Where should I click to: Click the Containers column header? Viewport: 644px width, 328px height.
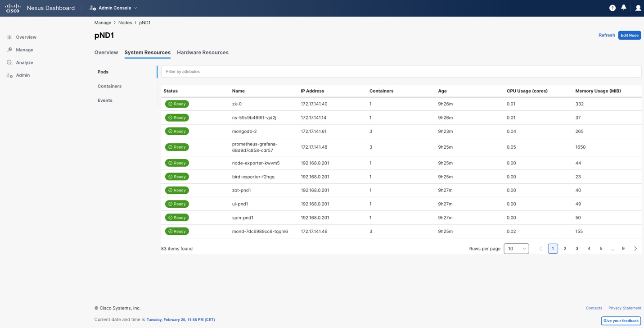[381, 91]
